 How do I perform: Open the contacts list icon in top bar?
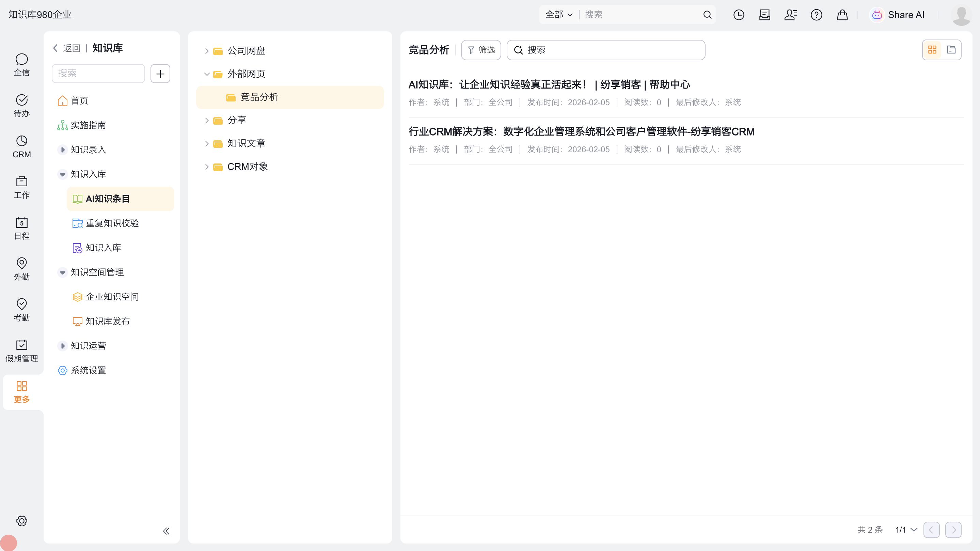click(x=790, y=15)
